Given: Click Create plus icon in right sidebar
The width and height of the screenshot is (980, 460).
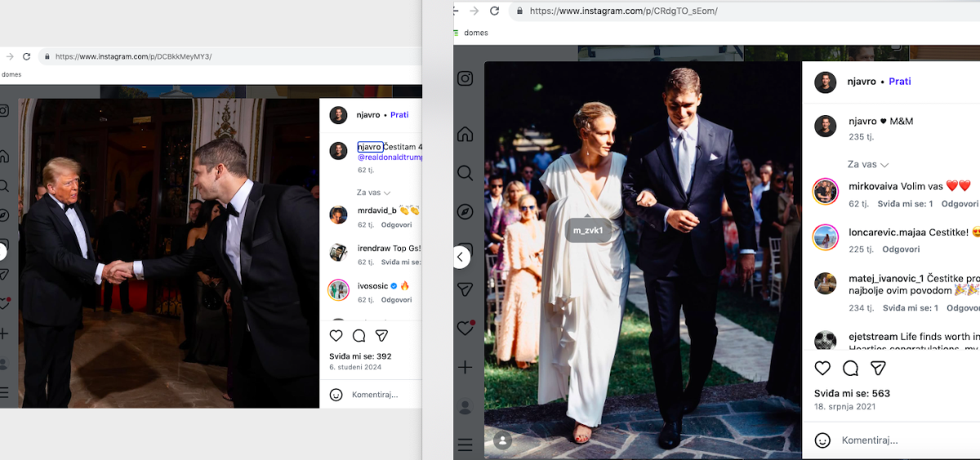Looking at the screenshot, I should pos(465,368).
